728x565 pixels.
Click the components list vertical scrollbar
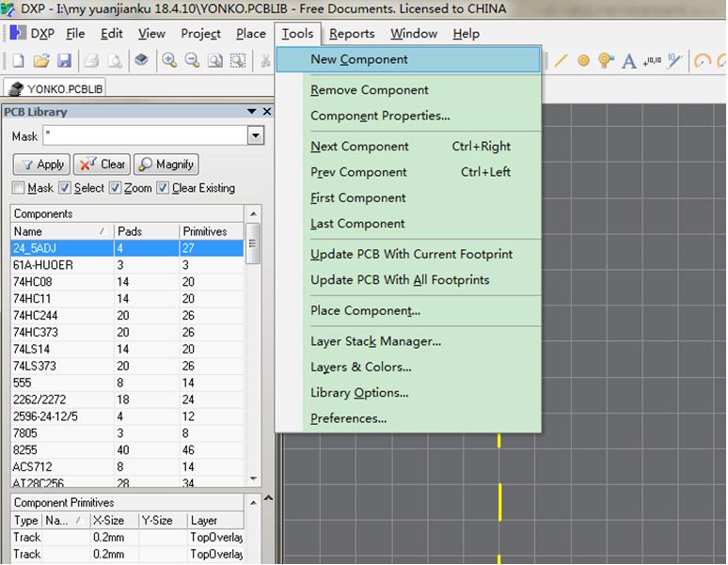(252, 357)
